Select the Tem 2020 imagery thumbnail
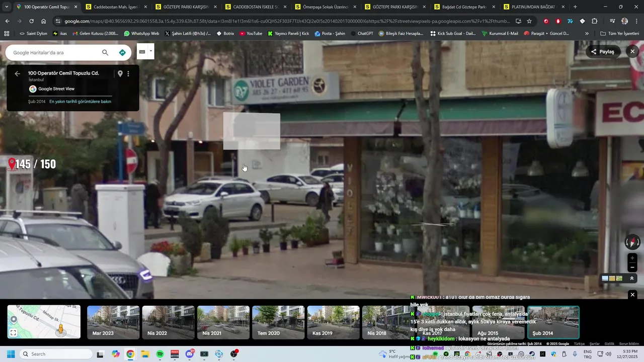This screenshot has width=644, height=362. pos(278,322)
